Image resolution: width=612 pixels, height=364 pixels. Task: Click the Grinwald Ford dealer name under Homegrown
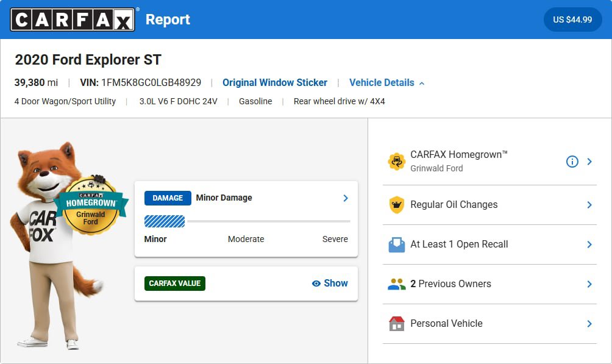click(437, 168)
